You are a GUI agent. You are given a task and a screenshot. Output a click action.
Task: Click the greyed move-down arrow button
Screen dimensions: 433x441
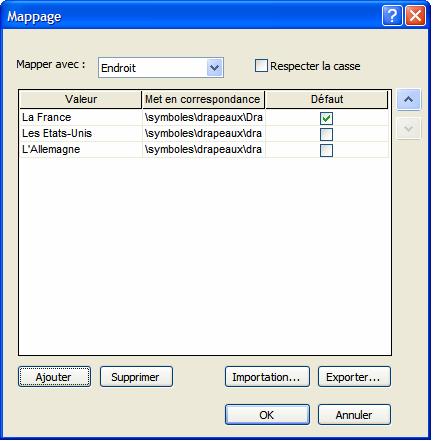(x=409, y=128)
